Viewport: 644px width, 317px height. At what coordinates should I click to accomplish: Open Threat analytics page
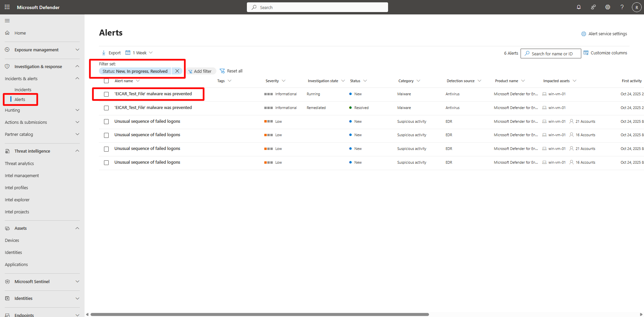pyautogui.click(x=19, y=163)
